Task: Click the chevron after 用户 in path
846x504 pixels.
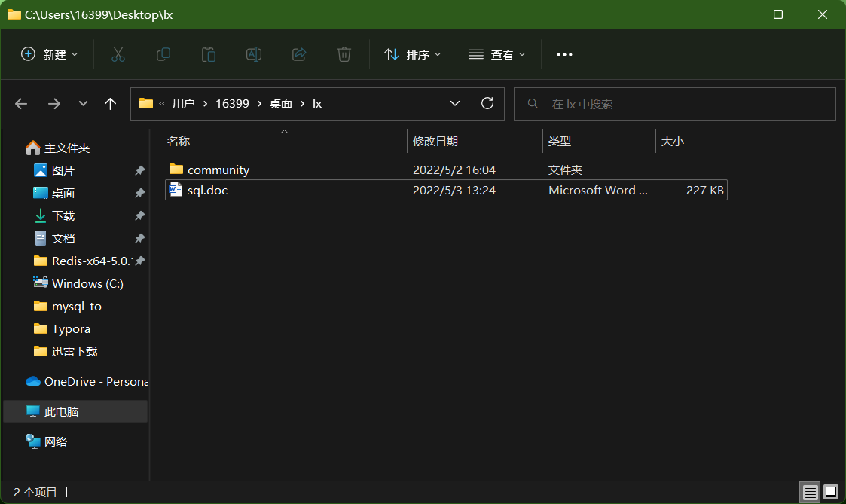Action: (205, 104)
